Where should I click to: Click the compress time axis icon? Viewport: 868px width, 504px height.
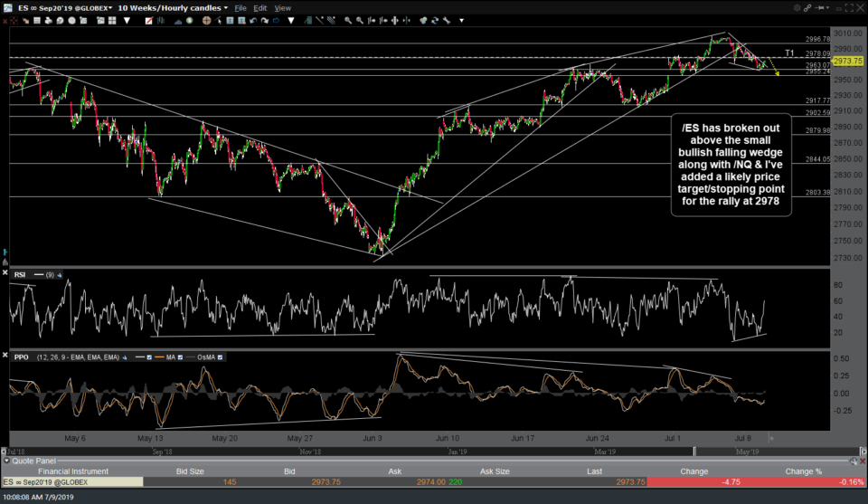coord(407,21)
